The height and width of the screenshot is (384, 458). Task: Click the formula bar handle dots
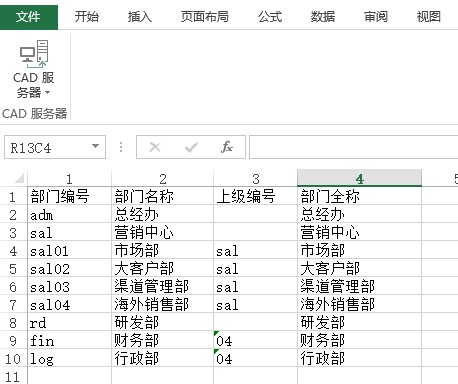click(121, 147)
